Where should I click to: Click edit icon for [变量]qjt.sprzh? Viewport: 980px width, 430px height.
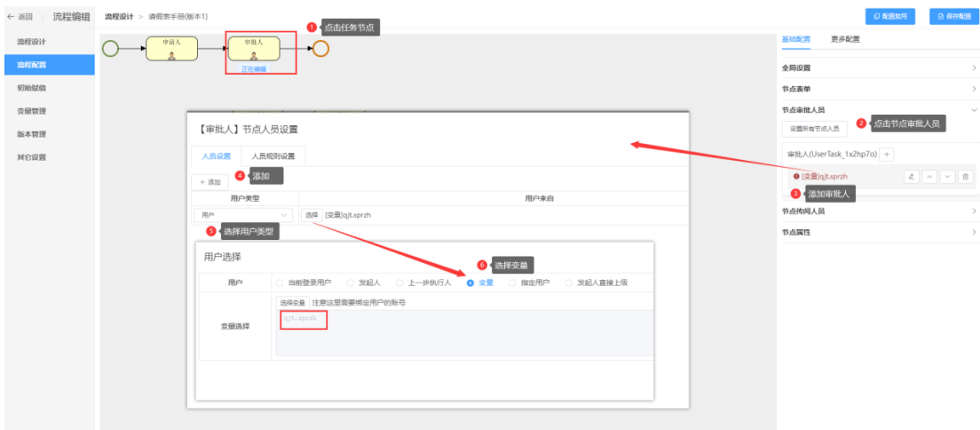coord(912,177)
